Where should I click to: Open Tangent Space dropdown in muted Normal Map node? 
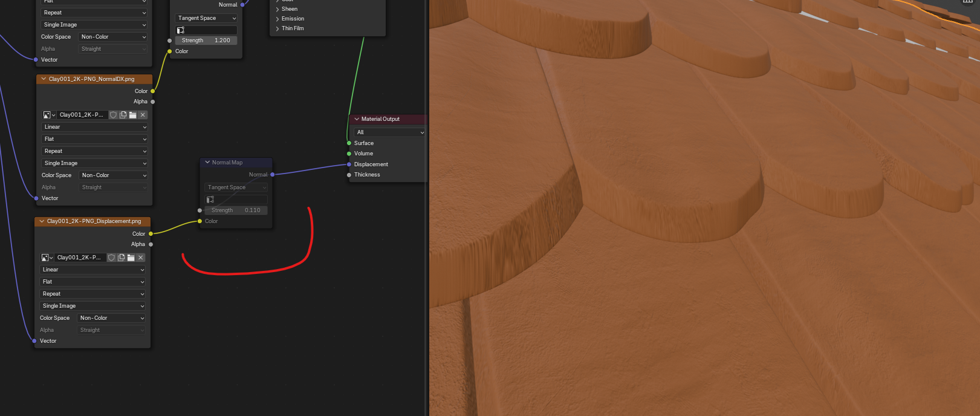(x=236, y=187)
